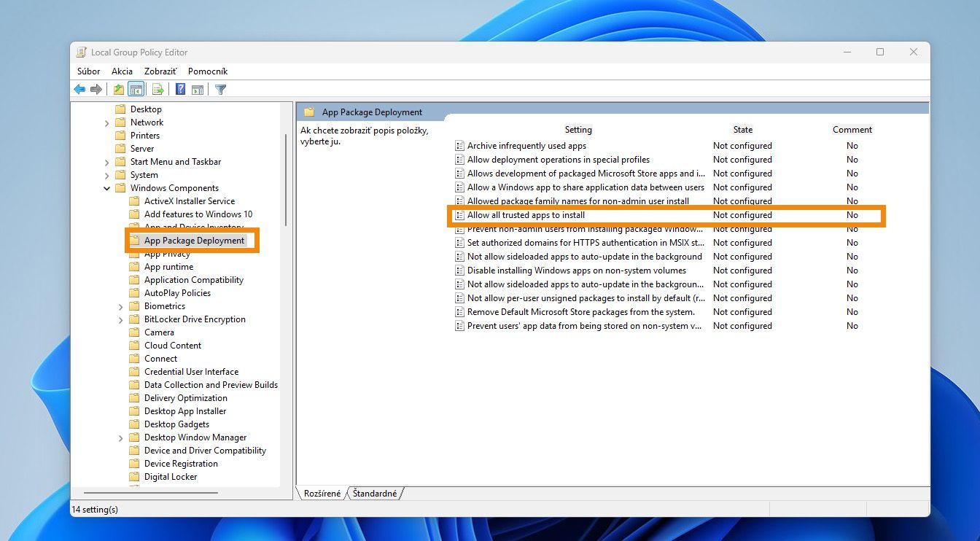This screenshot has height=541, width=980.
Task: Select the Desktop Gadgets folder
Action: click(x=176, y=424)
